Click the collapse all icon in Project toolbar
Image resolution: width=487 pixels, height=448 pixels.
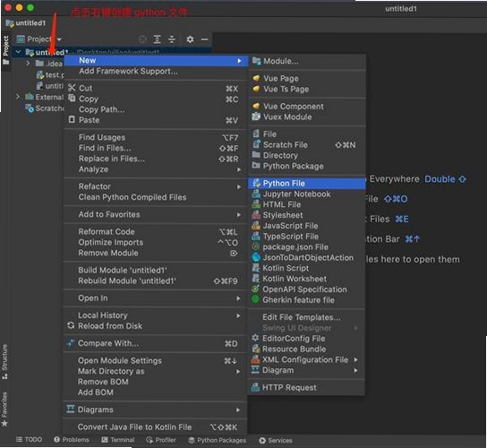172,39
